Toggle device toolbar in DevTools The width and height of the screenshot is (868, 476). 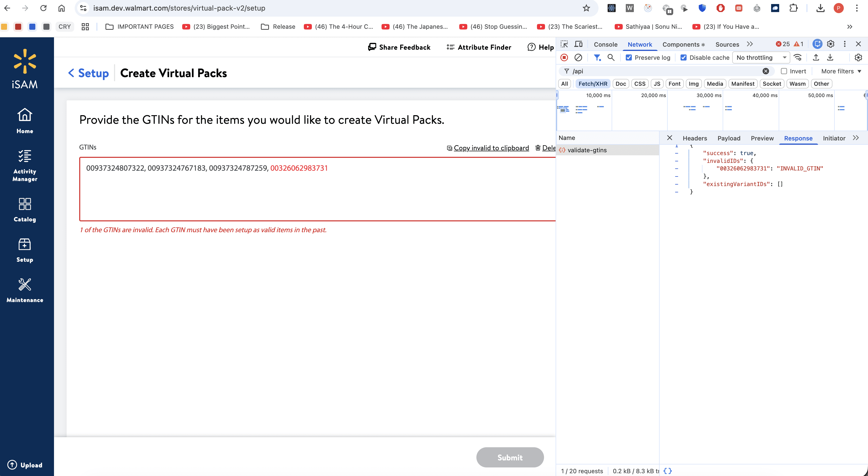point(579,44)
